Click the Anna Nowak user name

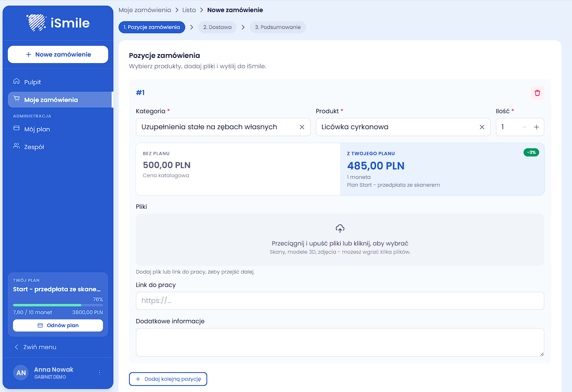click(x=54, y=370)
